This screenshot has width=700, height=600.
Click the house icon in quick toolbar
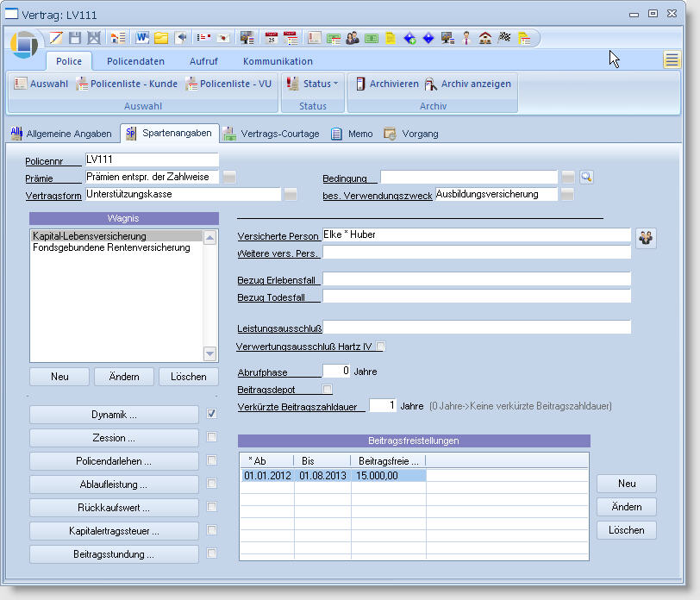coord(485,38)
